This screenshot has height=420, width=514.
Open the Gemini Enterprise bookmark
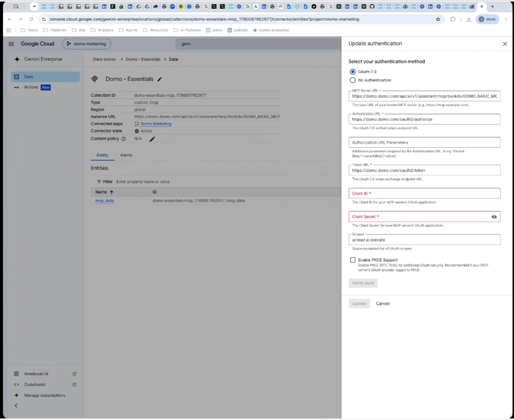pyautogui.click(x=271, y=30)
